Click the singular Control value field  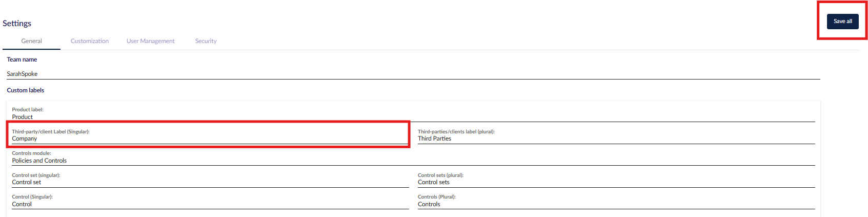coord(210,204)
